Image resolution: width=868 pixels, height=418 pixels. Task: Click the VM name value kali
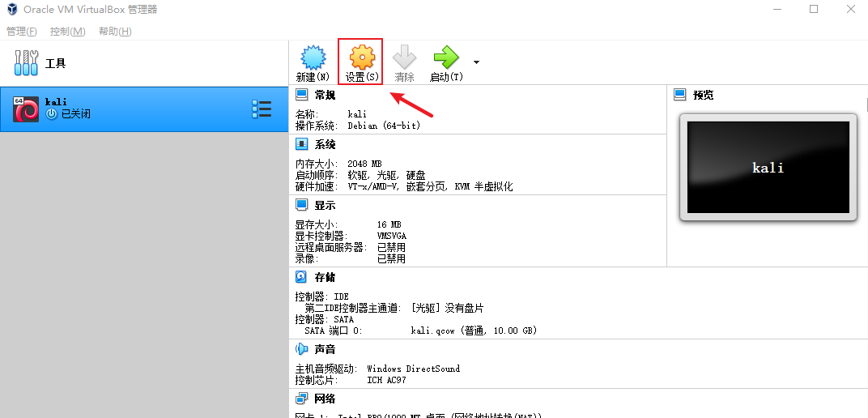coord(357,114)
